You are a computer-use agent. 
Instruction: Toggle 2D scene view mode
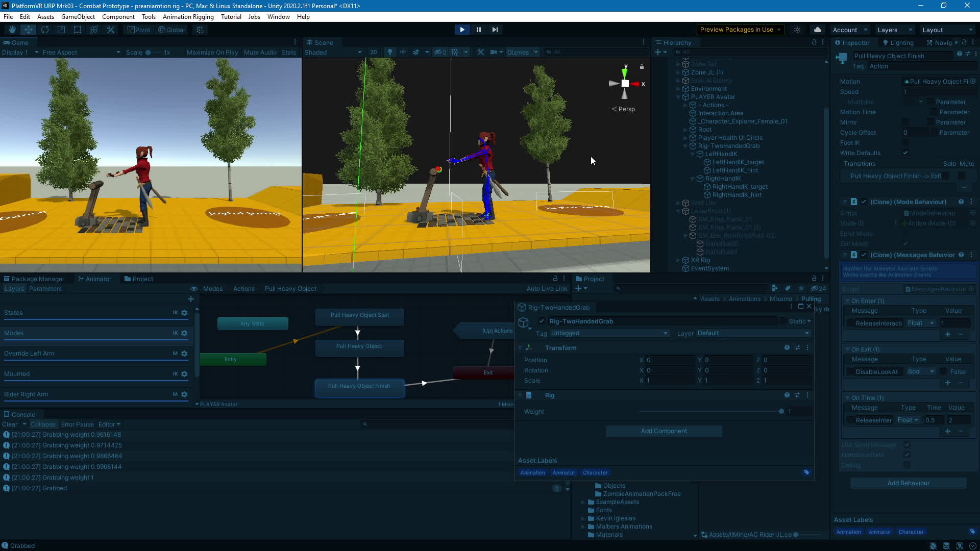(373, 52)
